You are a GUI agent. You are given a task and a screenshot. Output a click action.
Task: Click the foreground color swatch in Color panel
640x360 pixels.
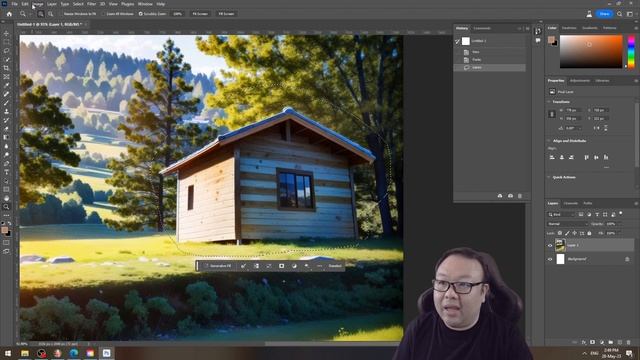[x=551, y=39]
